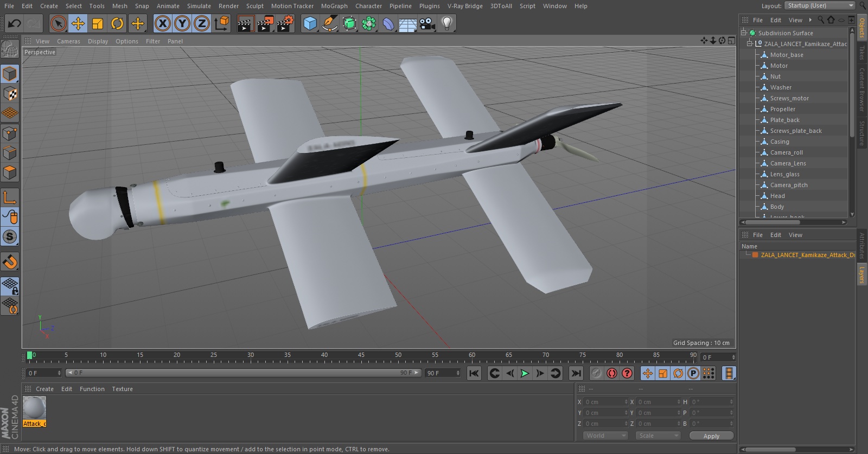Open the viewport Cameras menu
The image size is (868, 454).
click(68, 41)
